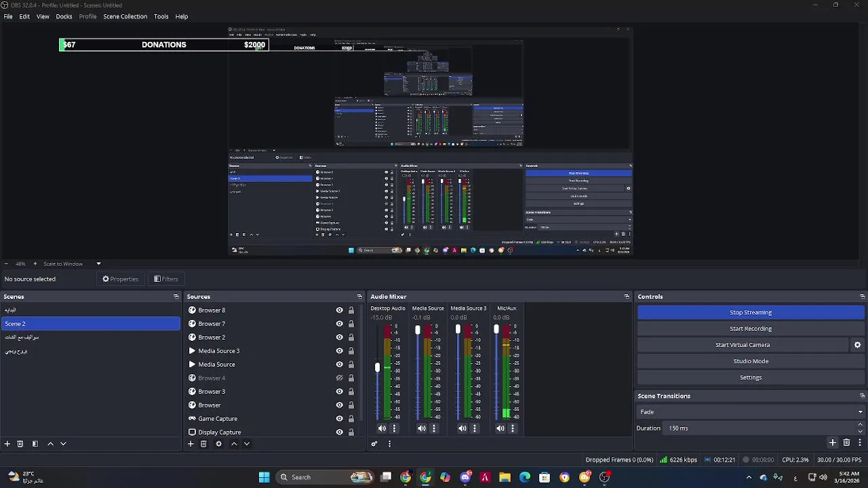
Task: Open Media Source channel three-dot options
Action: (434, 428)
